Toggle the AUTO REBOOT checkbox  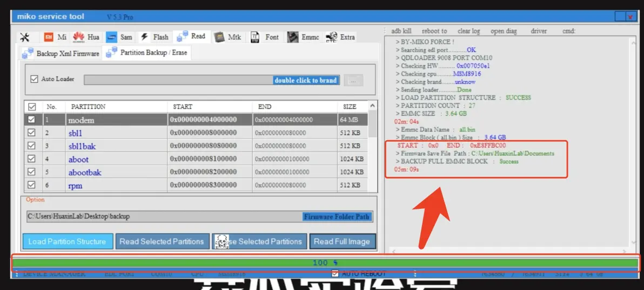[335, 274]
